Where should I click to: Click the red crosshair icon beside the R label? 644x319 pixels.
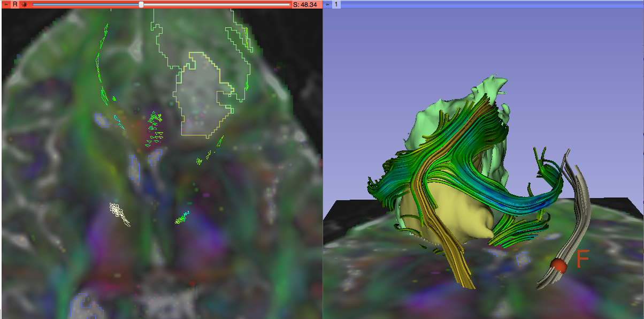[x=24, y=4]
